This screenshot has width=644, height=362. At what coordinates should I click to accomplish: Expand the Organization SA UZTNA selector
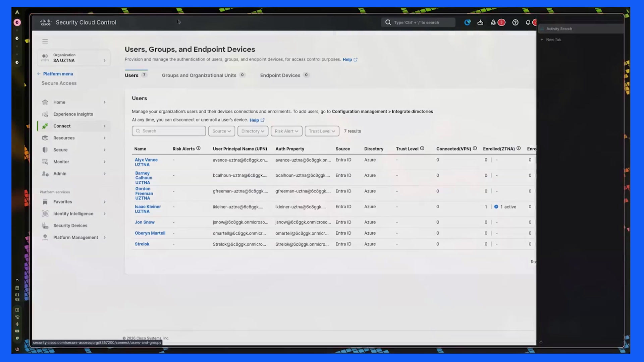(x=74, y=58)
